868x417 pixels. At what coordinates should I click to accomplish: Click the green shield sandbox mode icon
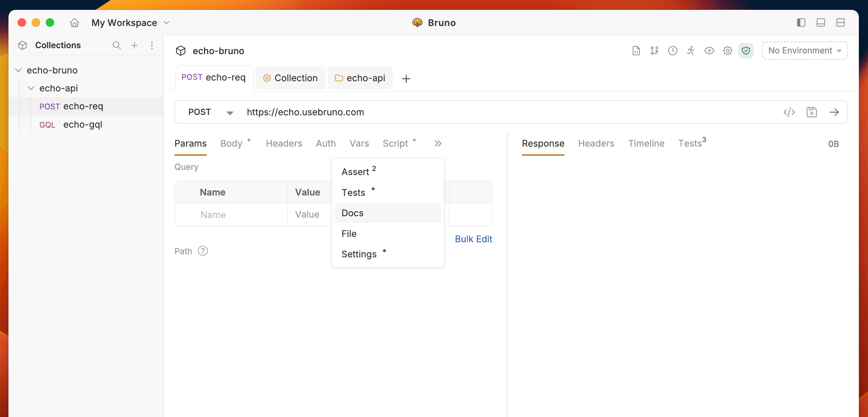click(x=746, y=51)
